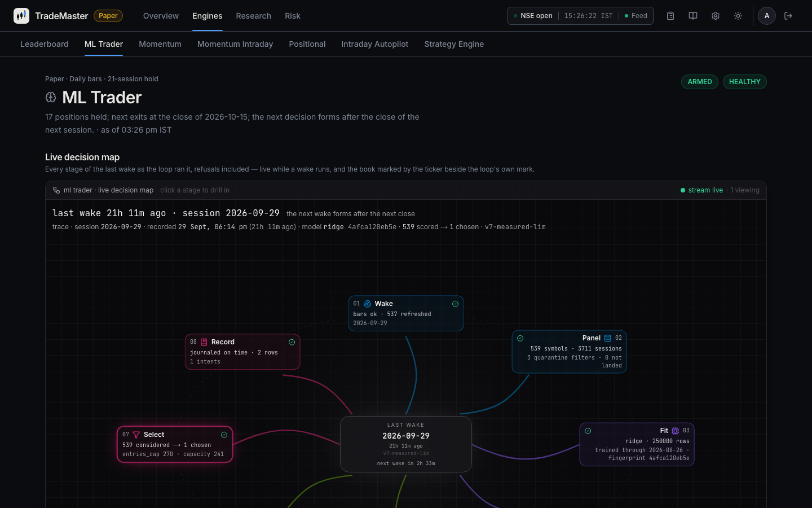Click the HEALTHY status badge
Screen dimensions: 812x508
tap(745, 82)
